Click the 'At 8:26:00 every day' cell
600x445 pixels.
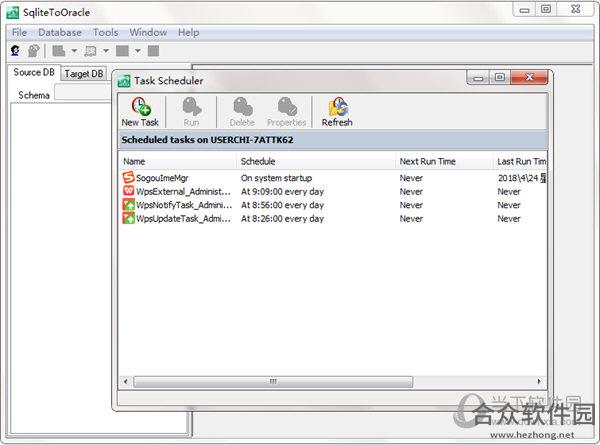[x=282, y=218]
